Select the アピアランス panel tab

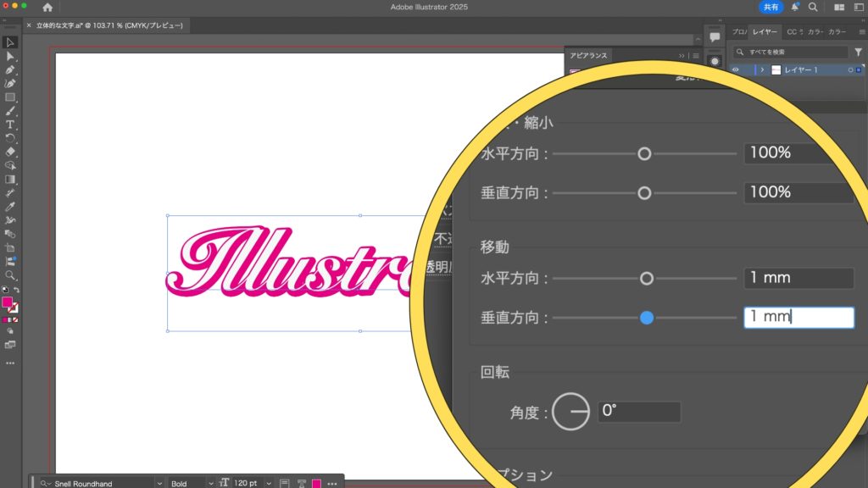[x=588, y=55]
